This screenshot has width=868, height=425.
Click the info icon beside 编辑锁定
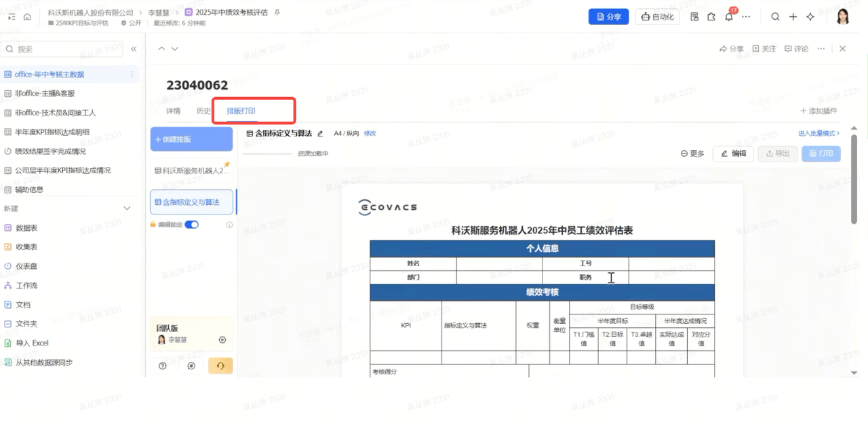(229, 225)
